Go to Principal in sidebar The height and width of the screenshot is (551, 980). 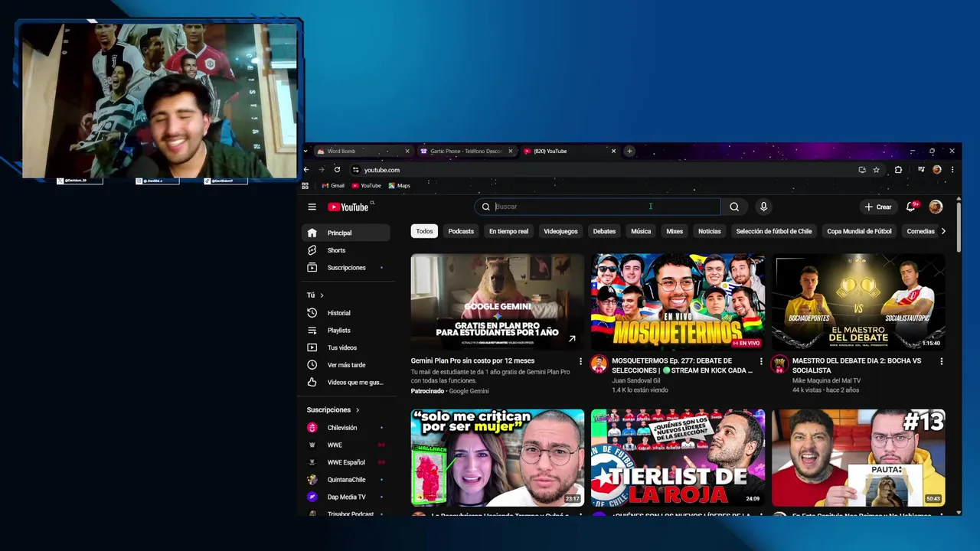346,233
